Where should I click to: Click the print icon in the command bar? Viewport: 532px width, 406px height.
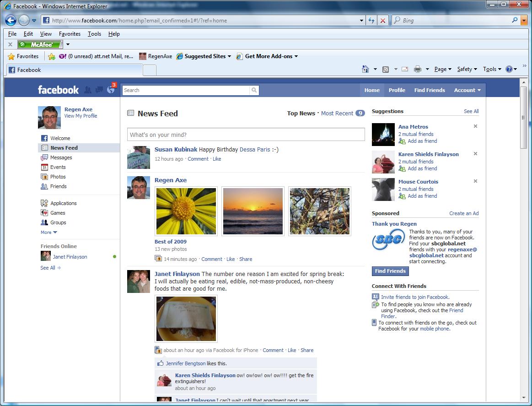pyautogui.click(x=417, y=69)
